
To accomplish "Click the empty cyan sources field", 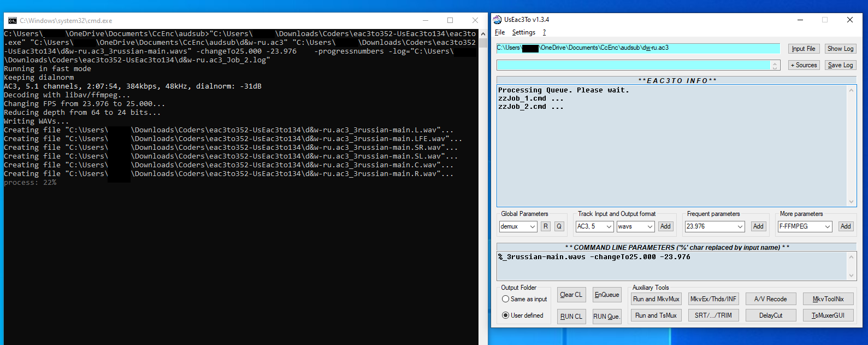I will (634, 65).
